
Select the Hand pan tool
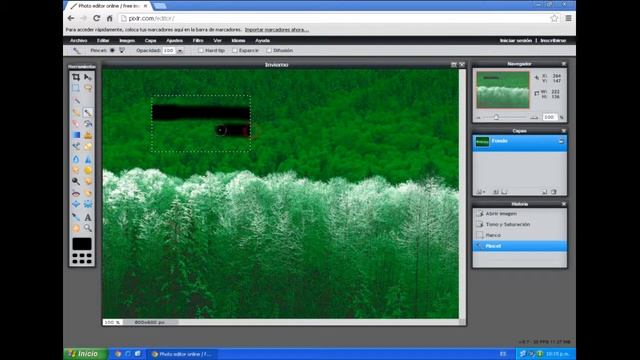(x=76, y=229)
